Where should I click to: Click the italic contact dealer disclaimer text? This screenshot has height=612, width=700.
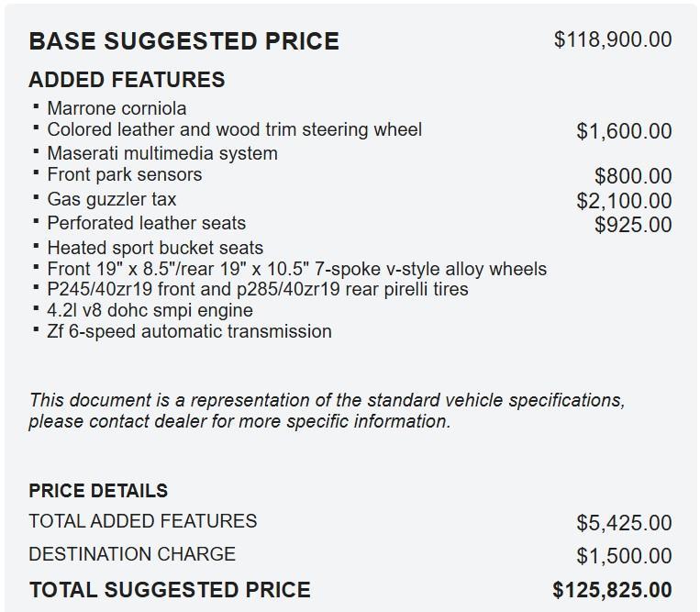(327, 411)
